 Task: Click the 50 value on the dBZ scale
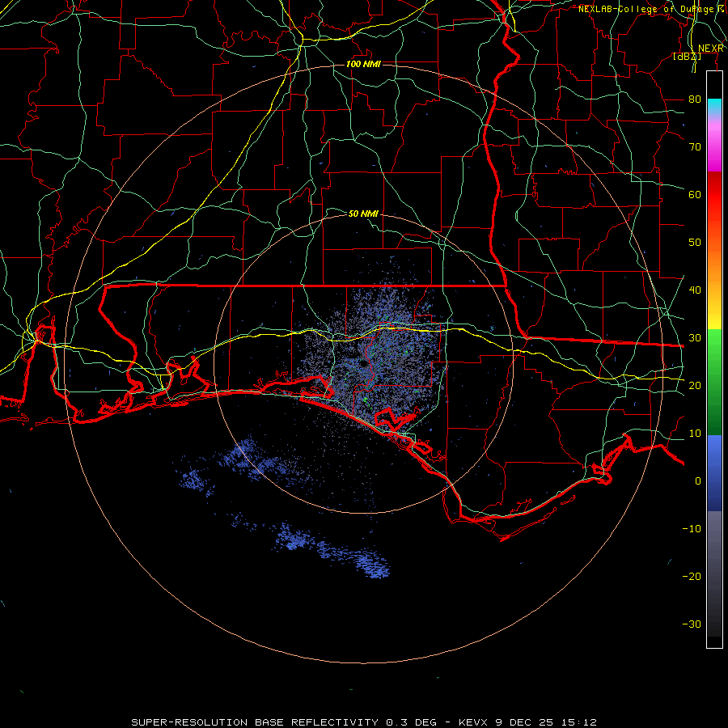tap(695, 243)
